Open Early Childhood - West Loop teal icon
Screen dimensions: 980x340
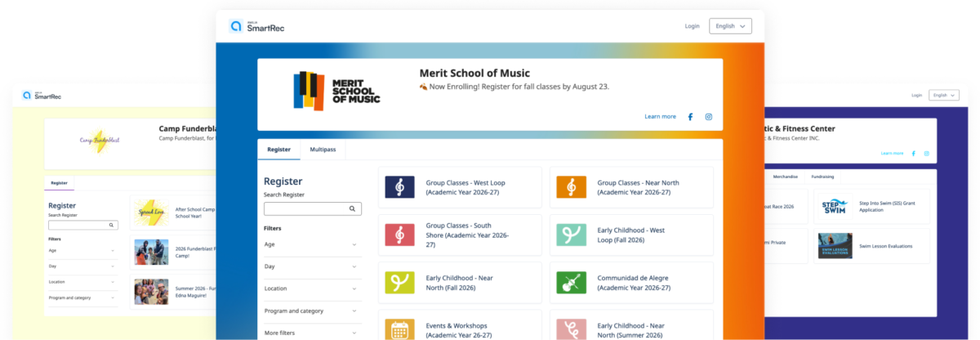click(x=571, y=235)
